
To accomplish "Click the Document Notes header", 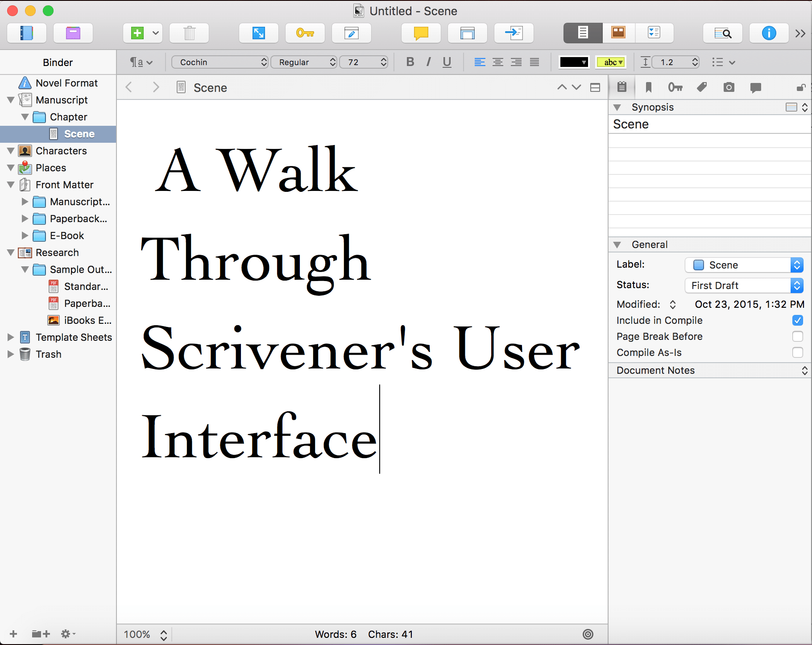I will click(710, 370).
